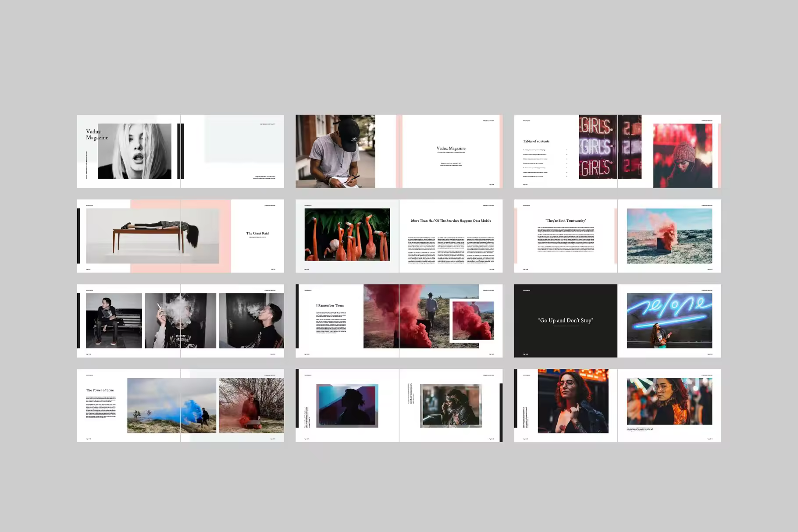Click the person in red beanie photo
This screenshot has width=798, height=532.
coord(683,156)
